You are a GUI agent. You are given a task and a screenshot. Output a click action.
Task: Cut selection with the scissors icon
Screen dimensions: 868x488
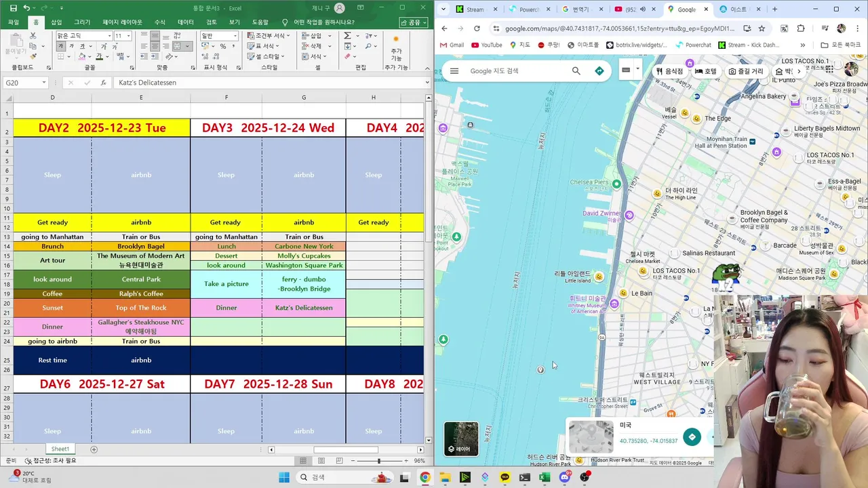click(x=33, y=35)
